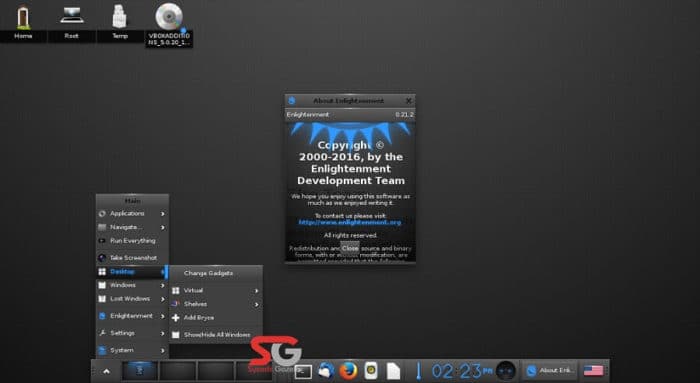The image size is (700, 383).
Task: Click the Close button in About dialog
Action: coord(350,248)
